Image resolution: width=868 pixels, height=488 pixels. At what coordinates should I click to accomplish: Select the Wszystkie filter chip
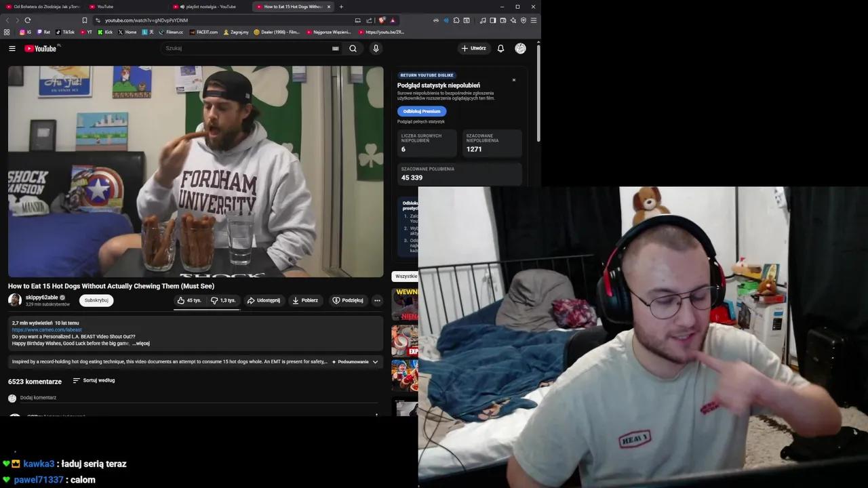click(406, 277)
